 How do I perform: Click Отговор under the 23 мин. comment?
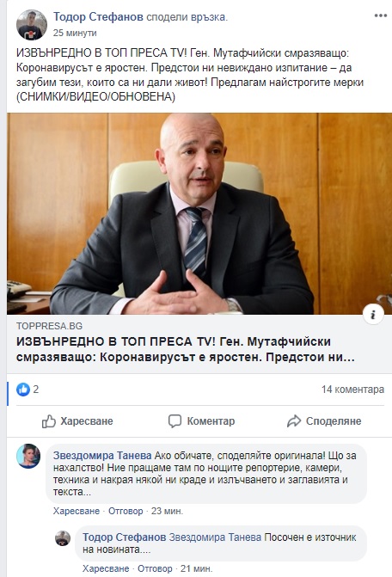[126, 511]
